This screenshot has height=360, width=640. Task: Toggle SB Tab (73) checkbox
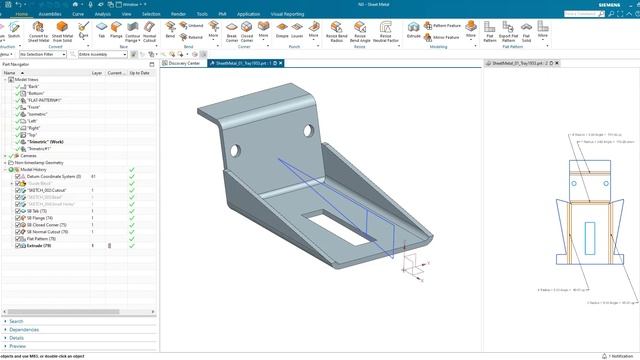click(18, 211)
